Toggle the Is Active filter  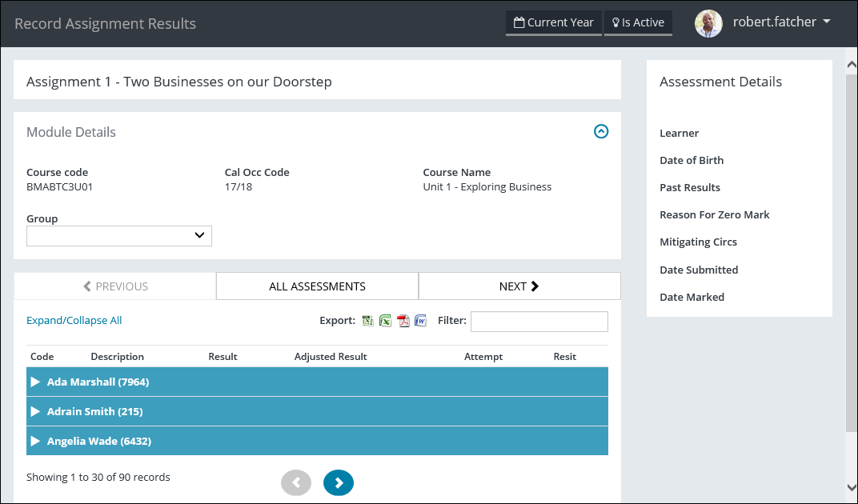tap(638, 22)
